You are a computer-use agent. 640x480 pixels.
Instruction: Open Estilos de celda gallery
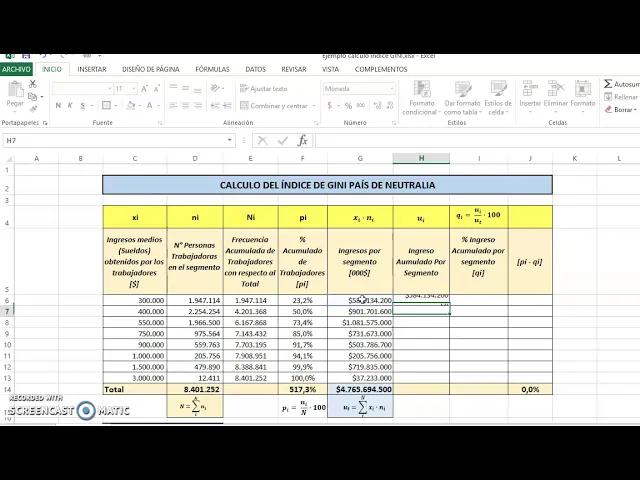[x=498, y=98]
